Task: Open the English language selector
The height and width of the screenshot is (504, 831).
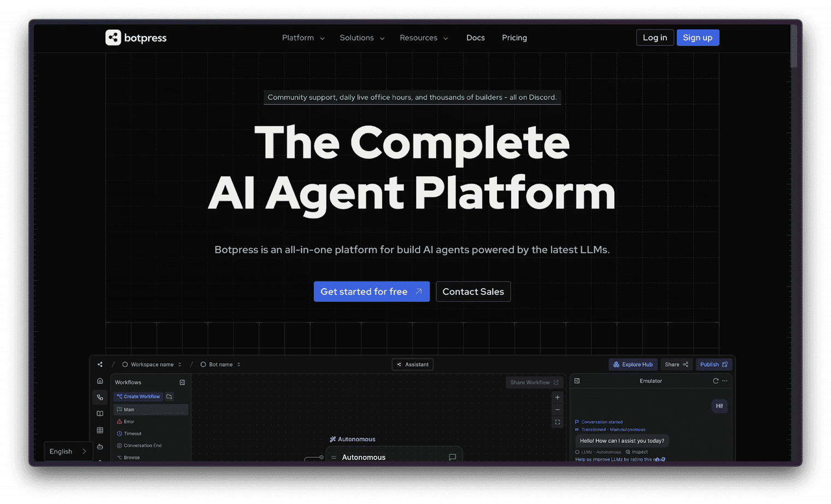Action: pyautogui.click(x=68, y=451)
